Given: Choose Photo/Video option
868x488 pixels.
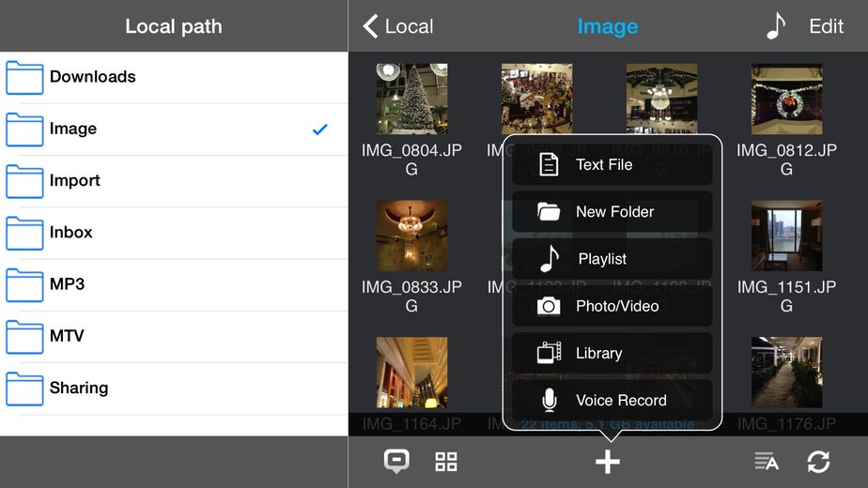Looking at the screenshot, I should tap(612, 306).
